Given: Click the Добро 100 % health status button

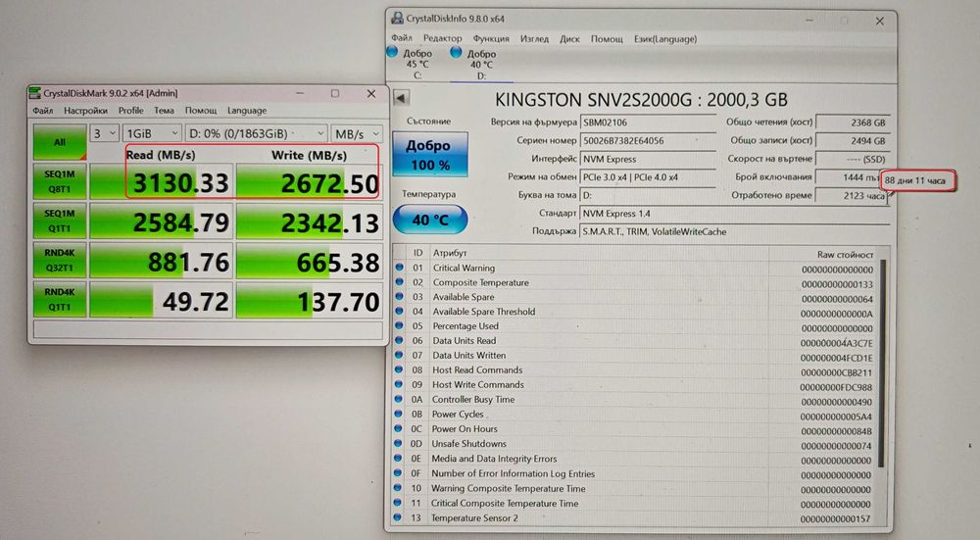Looking at the screenshot, I should pyautogui.click(x=430, y=155).
